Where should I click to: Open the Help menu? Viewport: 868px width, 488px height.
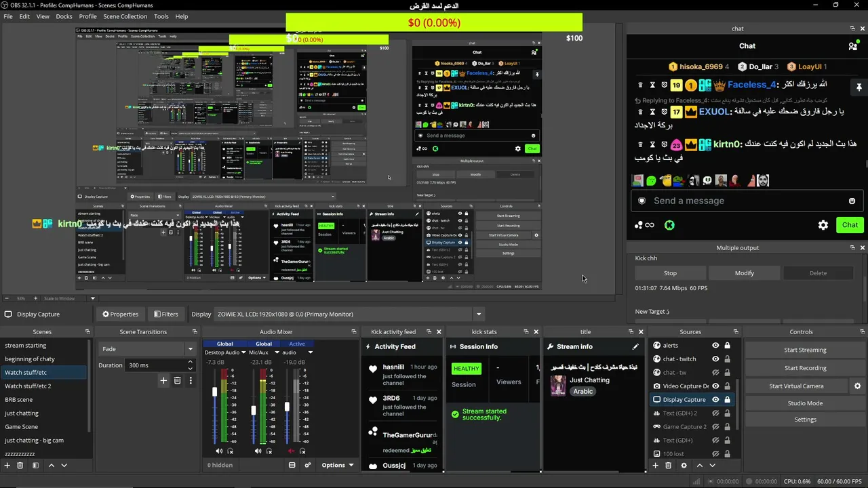[182, 16]
